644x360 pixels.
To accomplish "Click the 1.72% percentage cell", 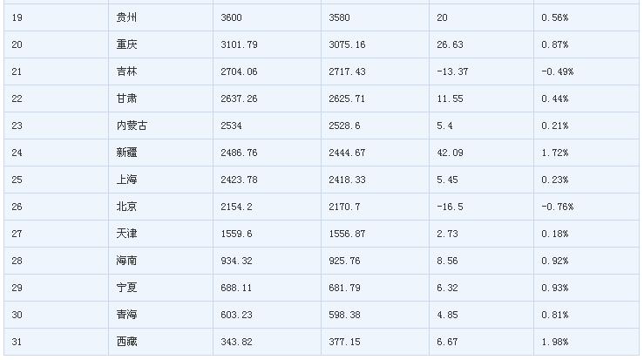I will pos(554,153).
